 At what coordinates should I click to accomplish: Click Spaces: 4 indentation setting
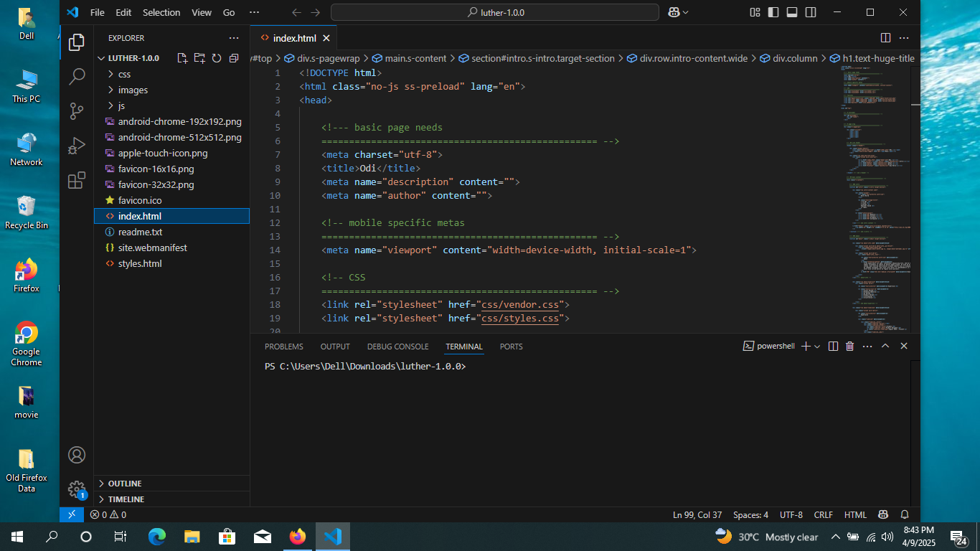tap(750, 514)
